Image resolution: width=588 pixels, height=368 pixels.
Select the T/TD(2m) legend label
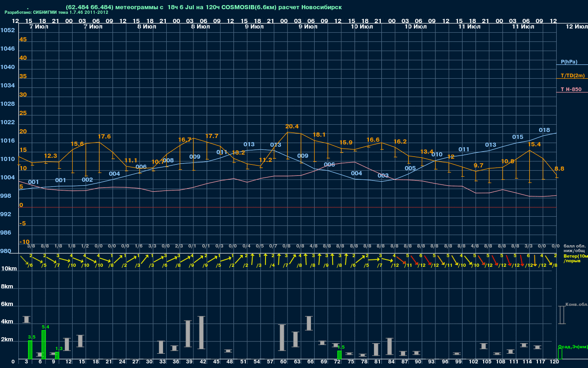pyautogui.click(x=573, y=75)
